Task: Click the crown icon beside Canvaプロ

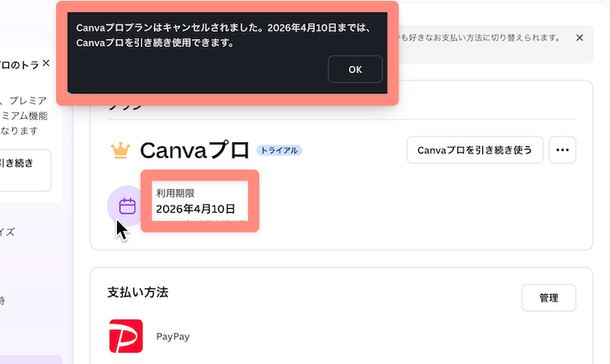Action: [120, 150]
